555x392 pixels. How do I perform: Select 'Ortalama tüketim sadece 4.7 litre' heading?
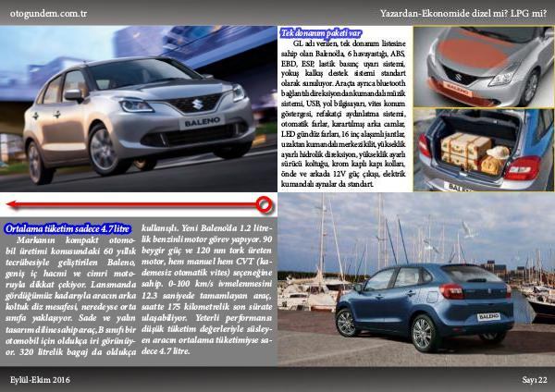[x=67, y=227]
